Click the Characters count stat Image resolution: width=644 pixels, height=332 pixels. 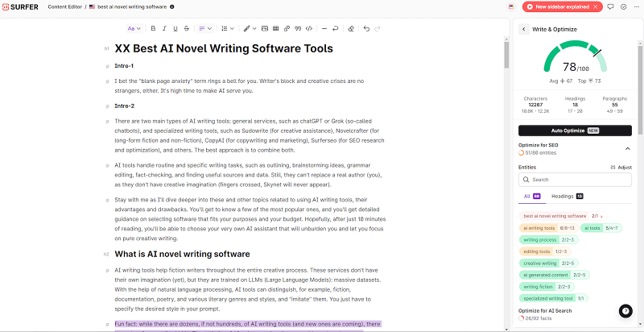pyautogui.click(x=535, y=105)
